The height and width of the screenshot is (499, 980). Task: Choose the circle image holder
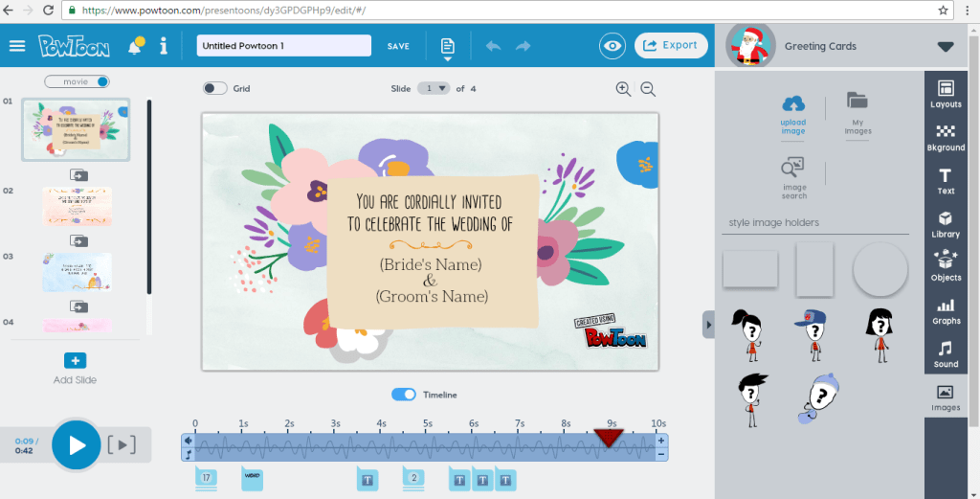point(880,269)
